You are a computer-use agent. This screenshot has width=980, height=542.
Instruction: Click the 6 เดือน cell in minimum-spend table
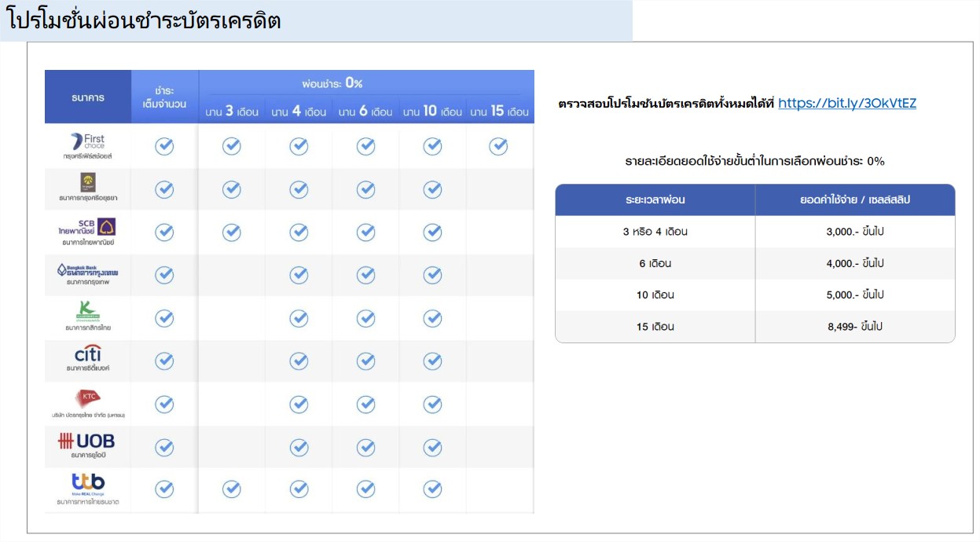click(x=655, y=263)
